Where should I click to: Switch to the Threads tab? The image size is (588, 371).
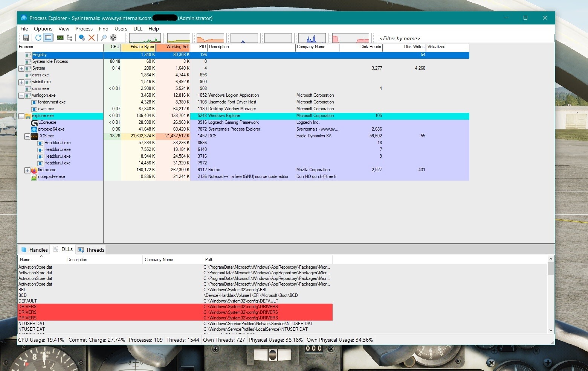point(91,250)
